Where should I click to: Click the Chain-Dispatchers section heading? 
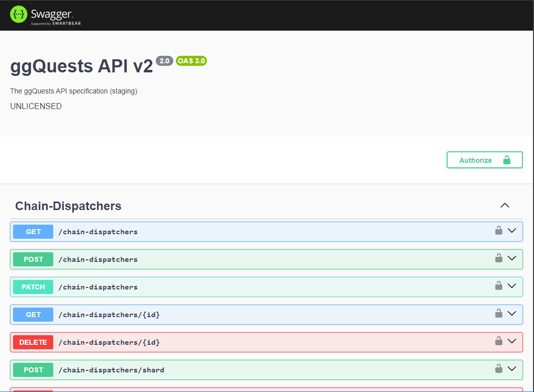click(x=68, y=206)
